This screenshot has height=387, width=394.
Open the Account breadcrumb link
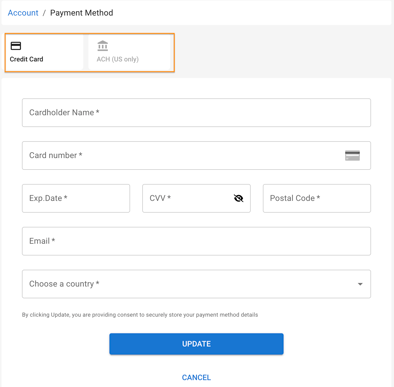click(x=23, y=13)
